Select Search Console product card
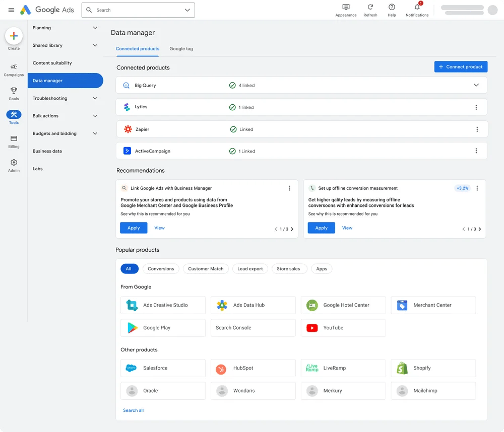This screenshot has width=504, height=432. pos(253,328)
